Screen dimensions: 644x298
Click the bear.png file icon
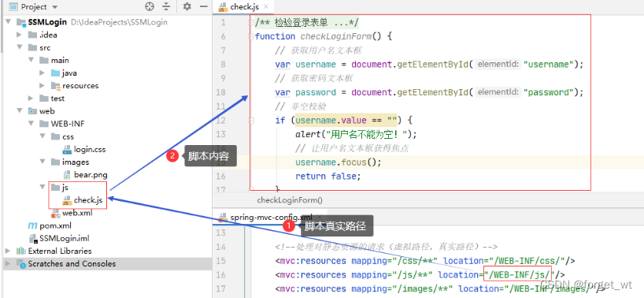67,175
